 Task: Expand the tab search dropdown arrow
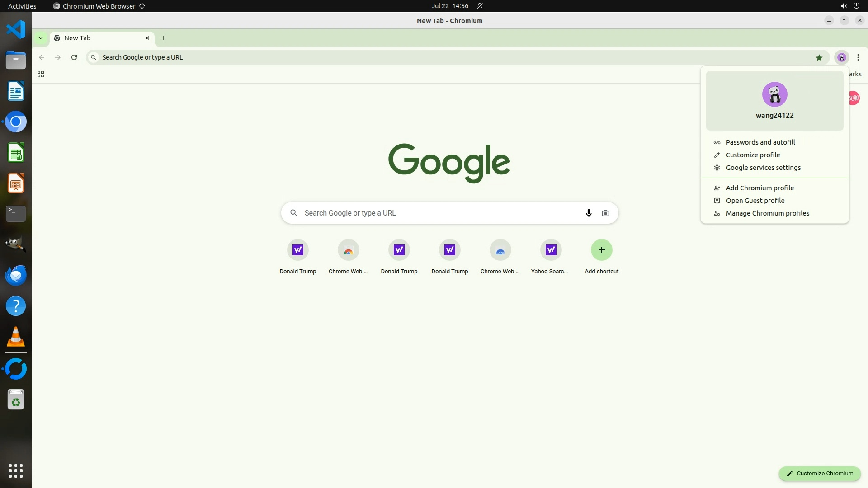[41, 38]
